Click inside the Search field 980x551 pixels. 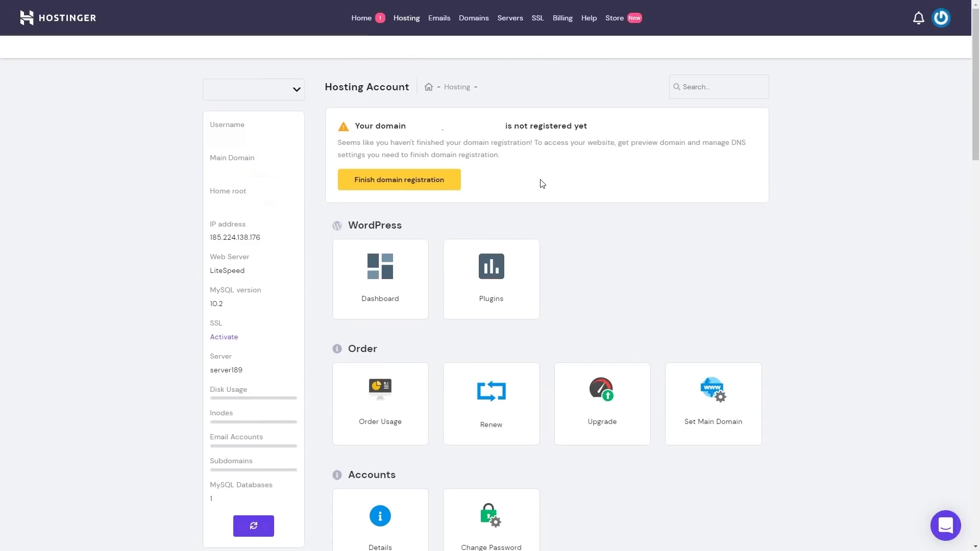719,87
